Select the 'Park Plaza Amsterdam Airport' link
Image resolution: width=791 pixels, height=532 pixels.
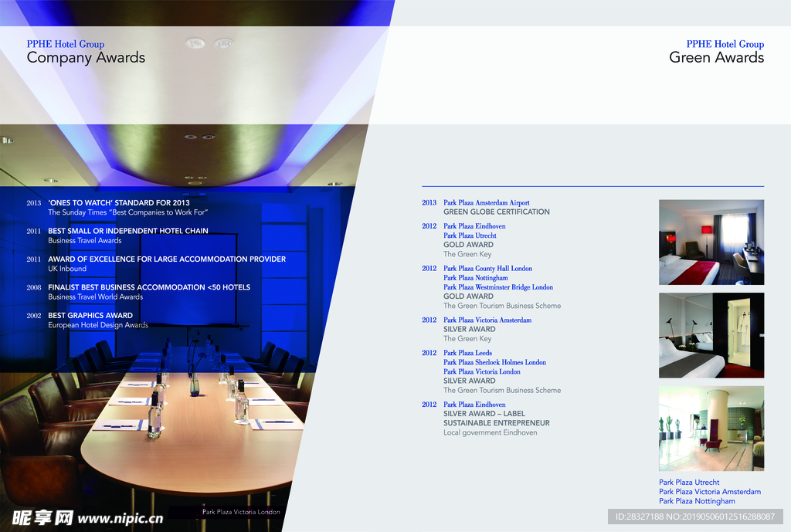click(486, 203)
